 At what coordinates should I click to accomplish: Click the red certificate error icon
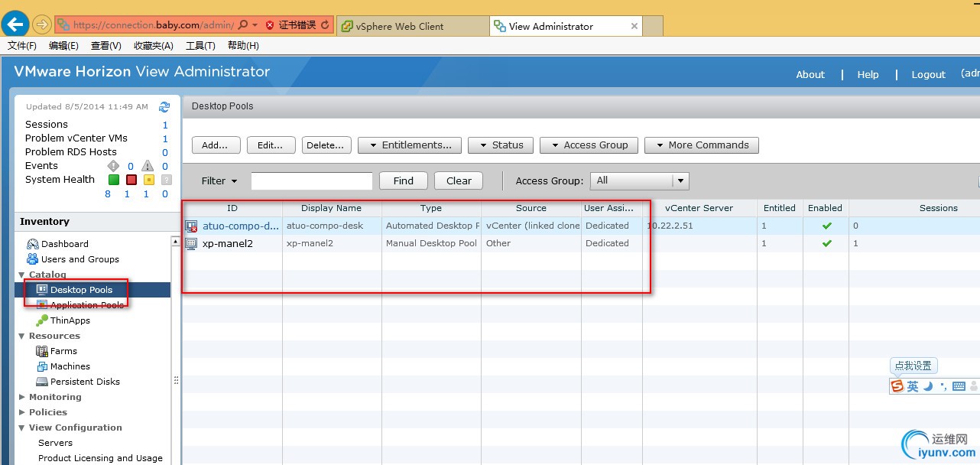point(269,25)
